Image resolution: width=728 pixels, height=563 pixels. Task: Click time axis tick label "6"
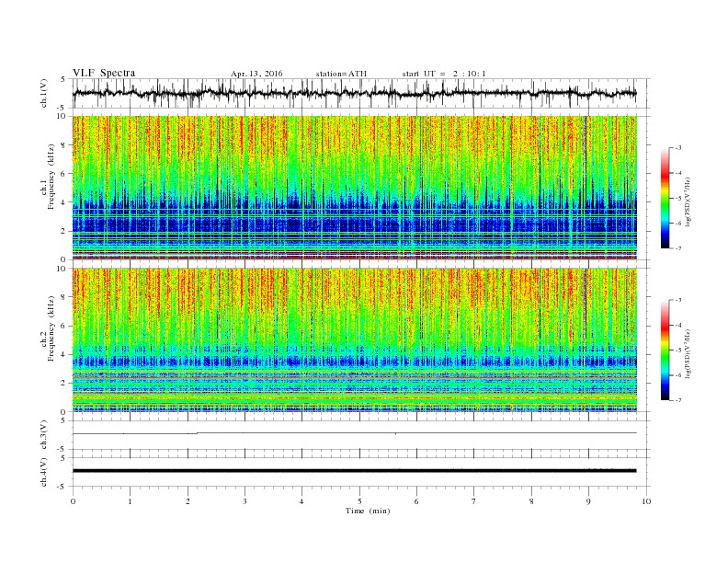coord(416,501)
